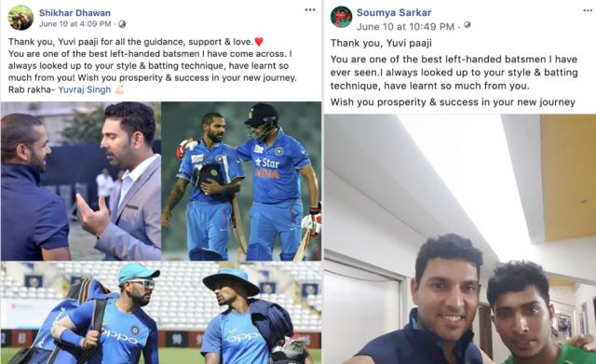Click the red heart emoji in Dhawan's post

pos(259,42)
